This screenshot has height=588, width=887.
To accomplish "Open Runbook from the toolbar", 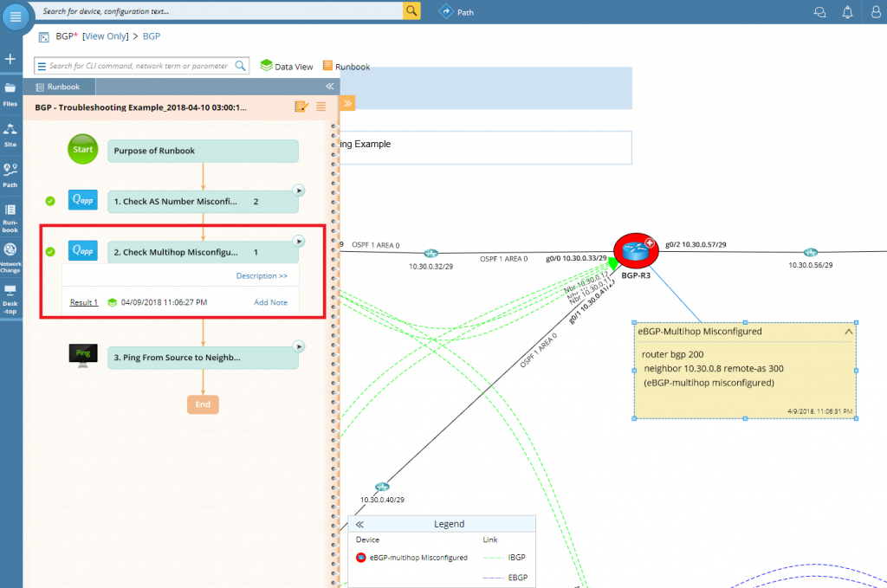I will tap(346, 66).
